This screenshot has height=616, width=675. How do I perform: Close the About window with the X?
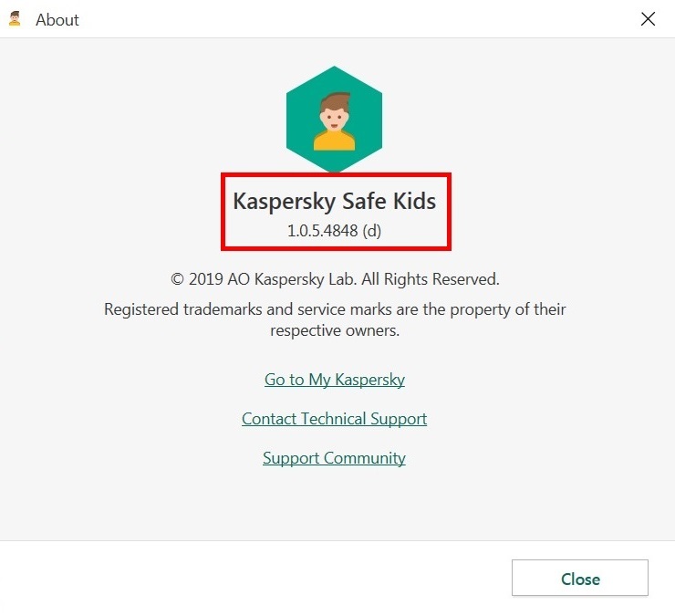(649, 19)
